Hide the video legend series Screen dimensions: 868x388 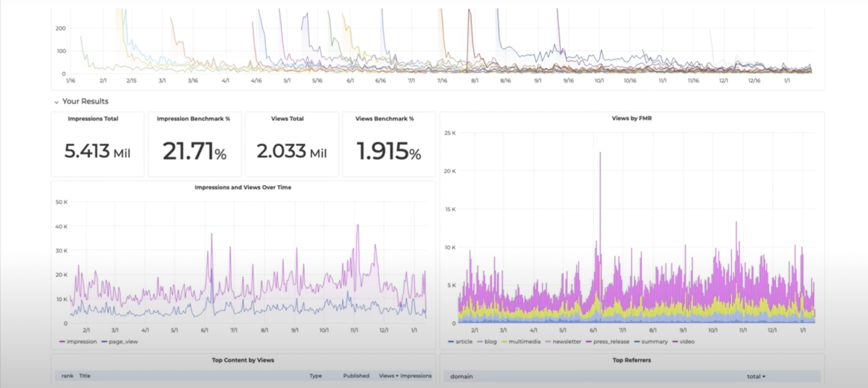684,342
